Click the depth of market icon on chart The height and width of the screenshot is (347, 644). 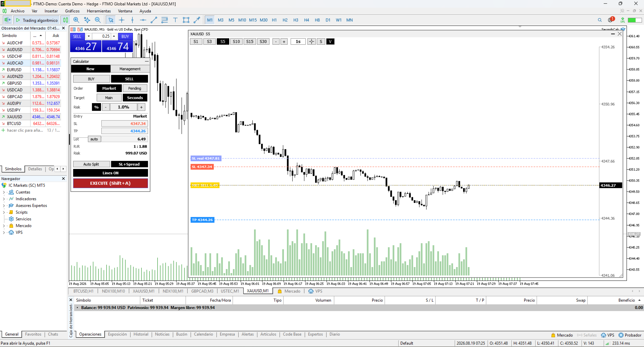(x=73, y=29)
